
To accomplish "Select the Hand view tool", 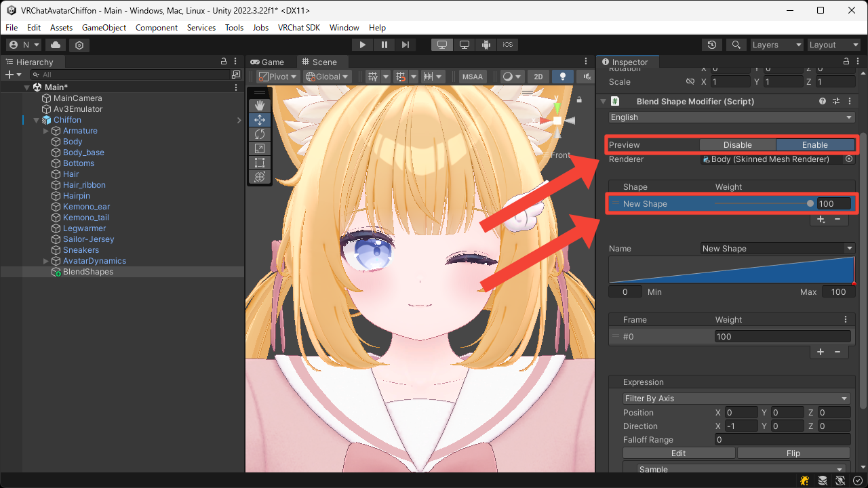I will tap(259, 106).
